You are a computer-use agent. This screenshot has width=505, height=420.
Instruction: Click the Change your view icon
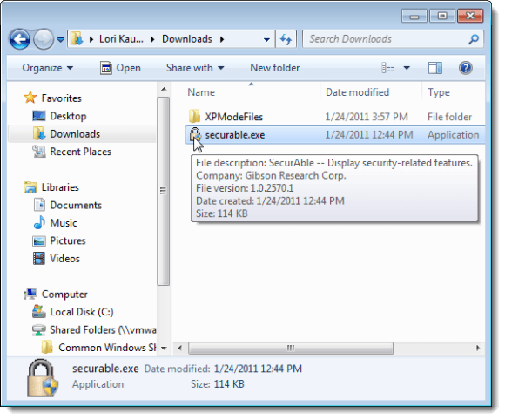coord(388,68)
